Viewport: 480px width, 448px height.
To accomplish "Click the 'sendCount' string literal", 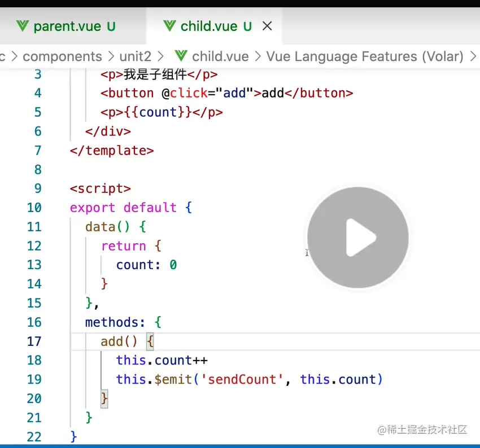I will [242, 380].
